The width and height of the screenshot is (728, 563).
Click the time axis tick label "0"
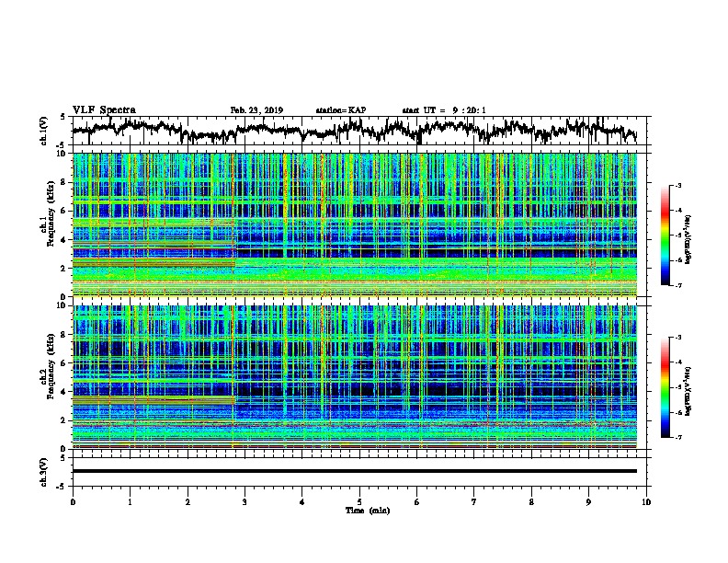pos(73,502)
